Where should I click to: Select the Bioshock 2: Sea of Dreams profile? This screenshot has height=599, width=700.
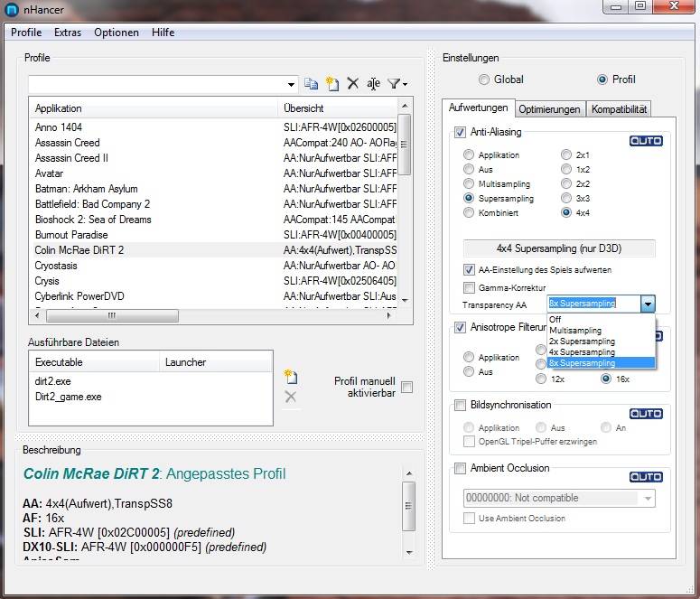click(214, 220)
